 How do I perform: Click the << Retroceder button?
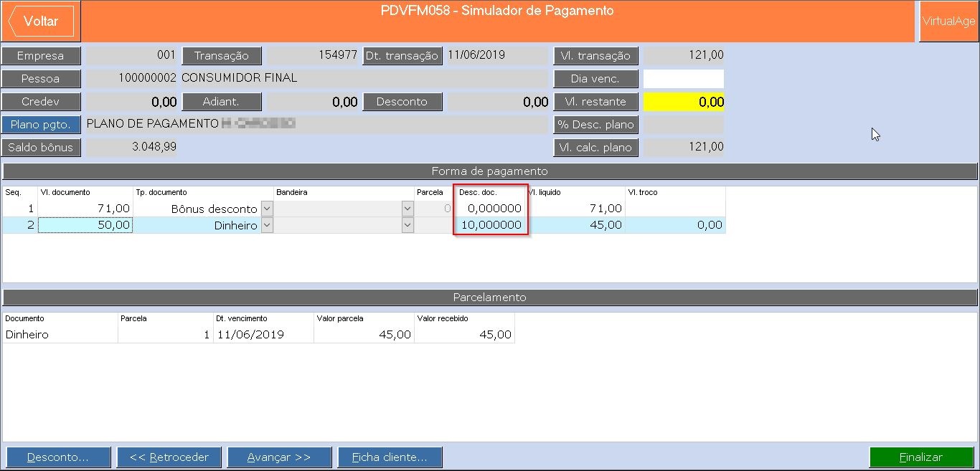pyautogui.click(x=169, y=457)
